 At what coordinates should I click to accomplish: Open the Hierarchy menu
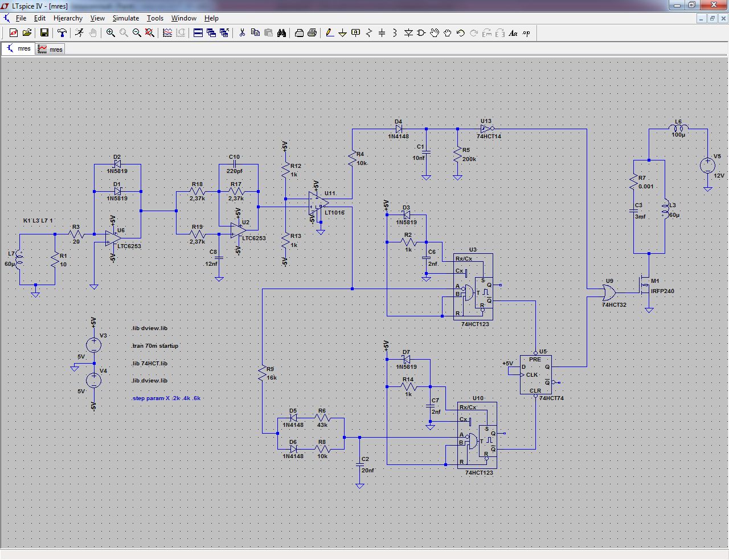(68, 18)
